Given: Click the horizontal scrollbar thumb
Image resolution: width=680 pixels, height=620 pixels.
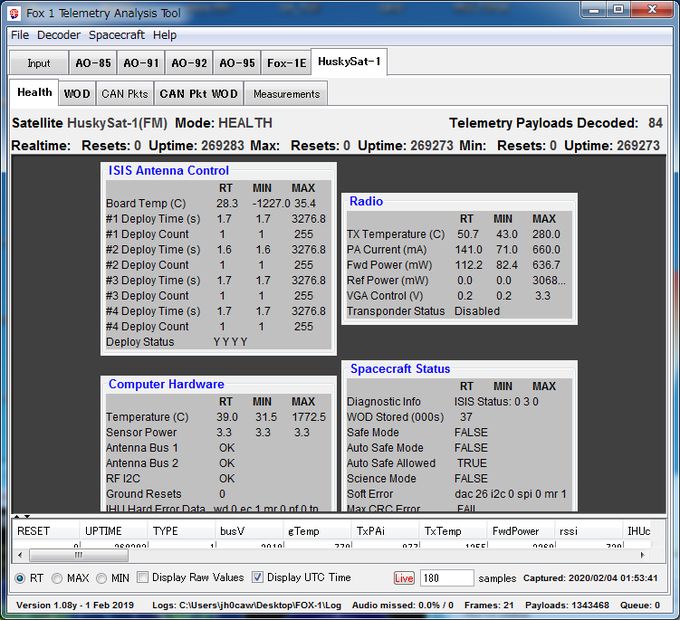Looking at the screenshot, I should coord(78,555).
